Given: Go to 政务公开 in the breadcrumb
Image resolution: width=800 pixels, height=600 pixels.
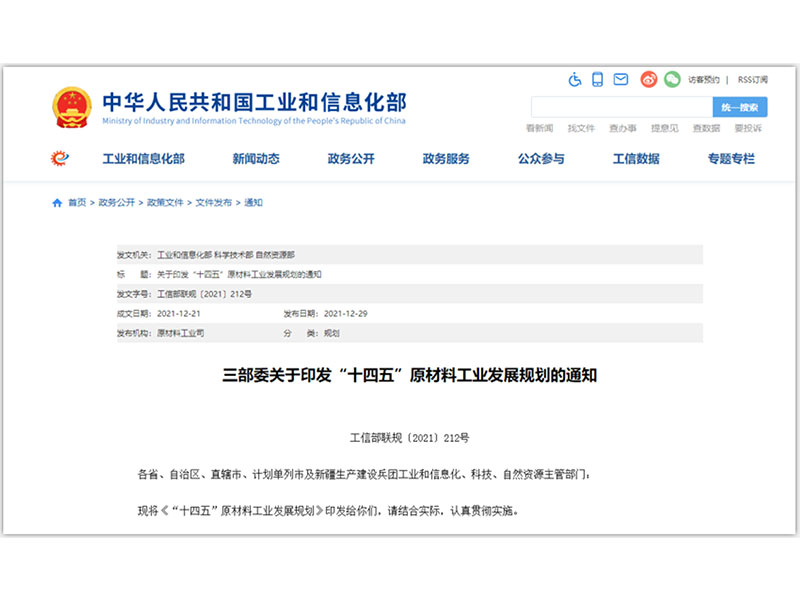Looking at the screenshot, I should click(x=116, y=203).
